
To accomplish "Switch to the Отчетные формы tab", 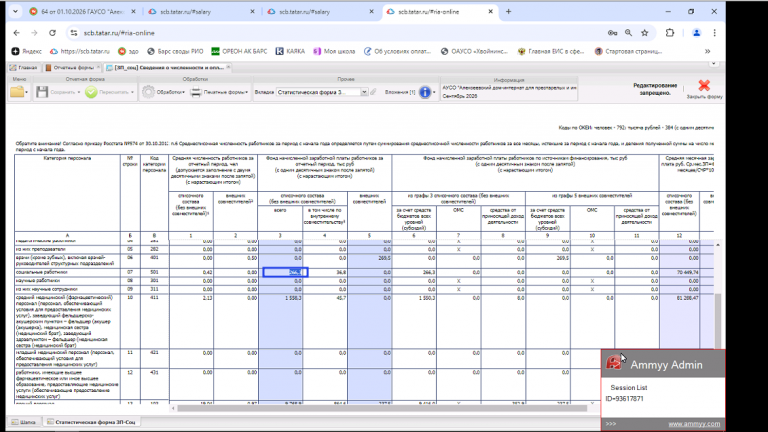I will click(x=72, y=68).
